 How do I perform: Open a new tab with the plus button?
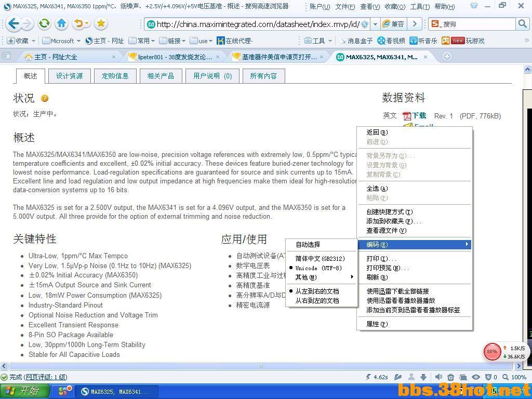point(447,57)
